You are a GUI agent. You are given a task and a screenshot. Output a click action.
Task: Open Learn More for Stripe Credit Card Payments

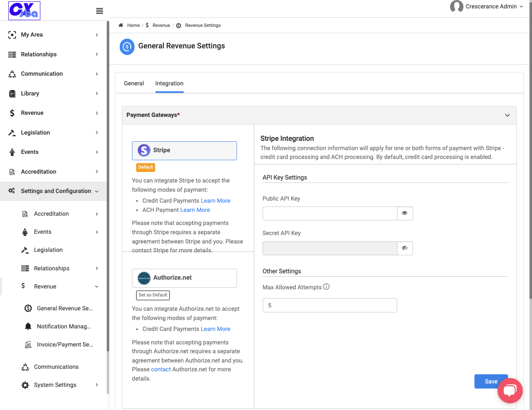click(x=216, y=201)
